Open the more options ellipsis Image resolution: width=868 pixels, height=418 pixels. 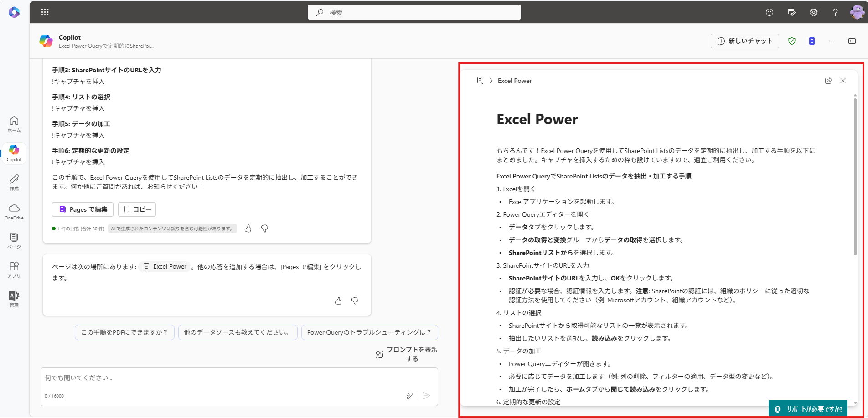(832, 41)
